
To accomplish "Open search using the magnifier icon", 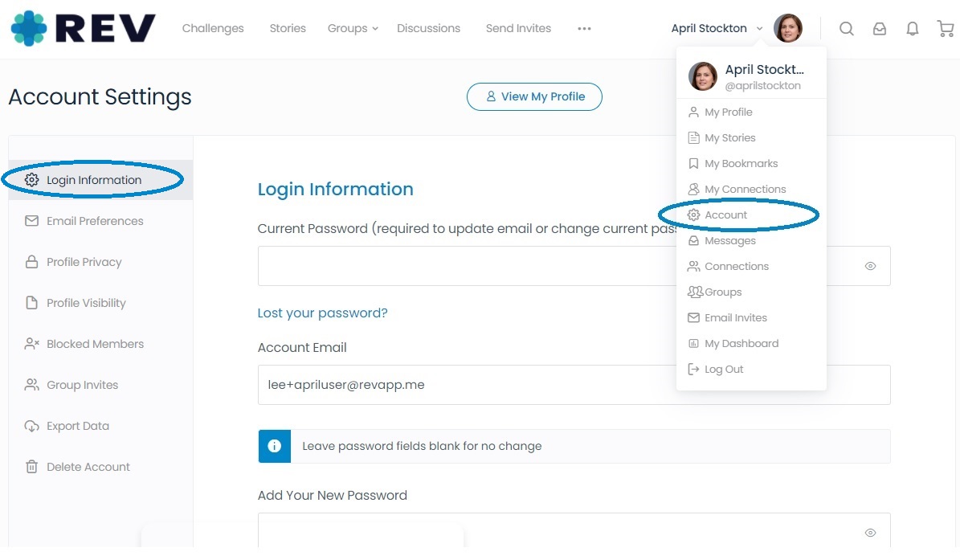I will 846,28.
